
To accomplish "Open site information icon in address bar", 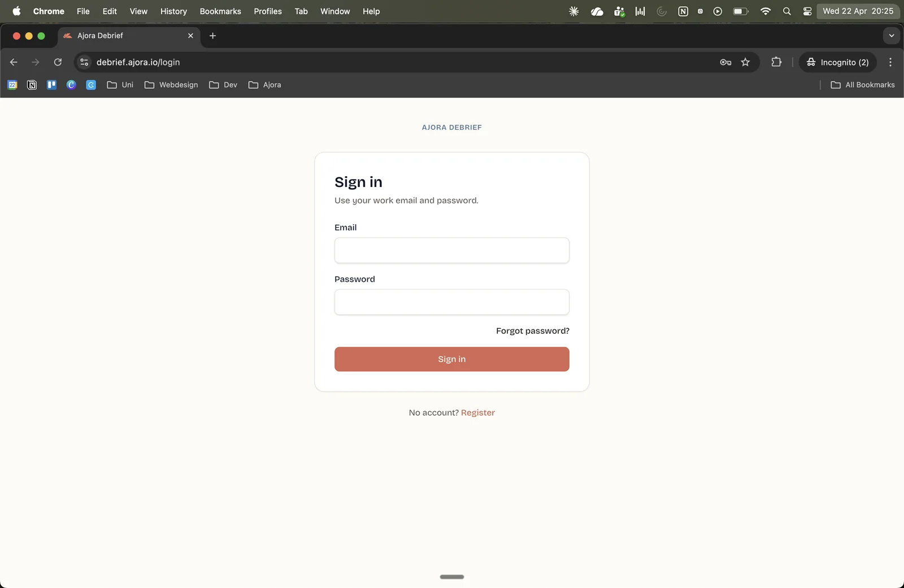I will pyautogui.click(x=84, y=62).
